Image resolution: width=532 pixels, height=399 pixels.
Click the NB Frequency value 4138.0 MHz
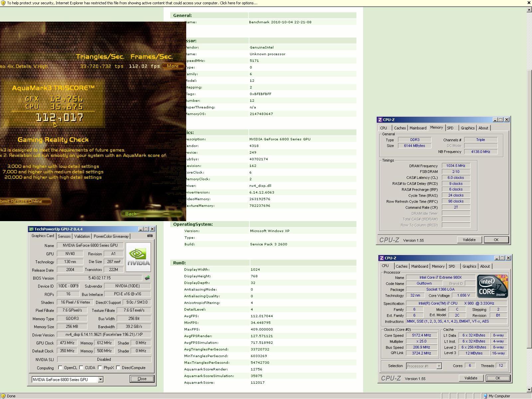pyautogui.click(x=481, y=152)
